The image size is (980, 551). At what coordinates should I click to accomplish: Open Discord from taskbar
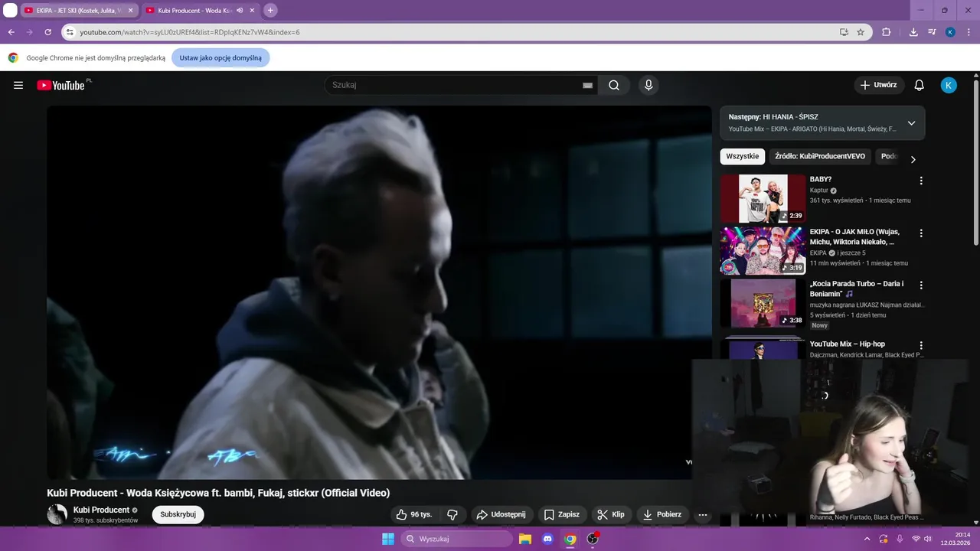[x=547, y=539]
